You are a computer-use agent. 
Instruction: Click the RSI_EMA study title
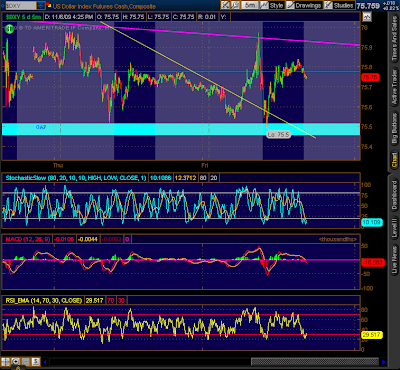43,301
